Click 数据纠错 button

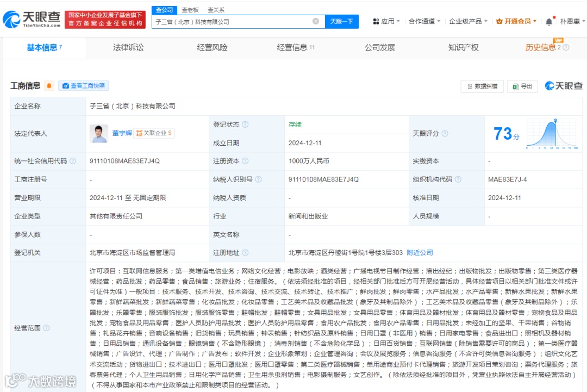(x=482, y=86)
